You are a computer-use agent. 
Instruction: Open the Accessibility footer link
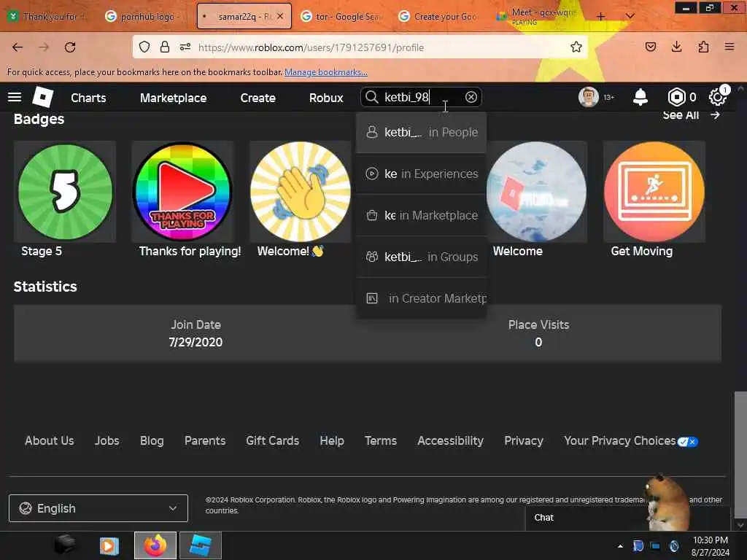pyautogui.click(x=451, y=441)
